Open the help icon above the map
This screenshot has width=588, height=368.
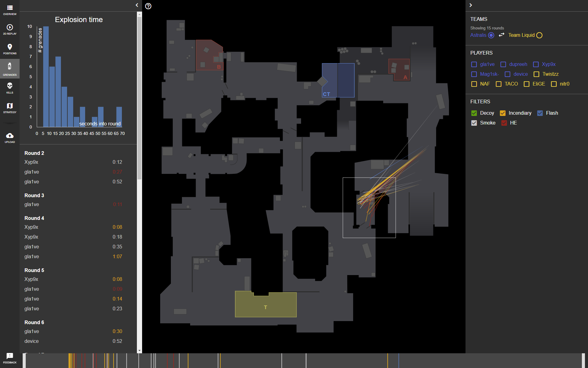(x=148, y=6)
